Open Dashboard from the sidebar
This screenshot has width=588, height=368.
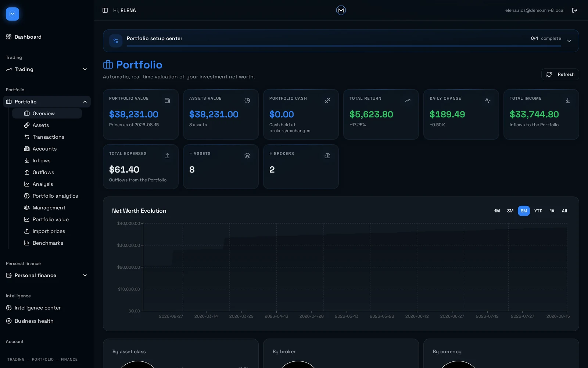(47, 37)
